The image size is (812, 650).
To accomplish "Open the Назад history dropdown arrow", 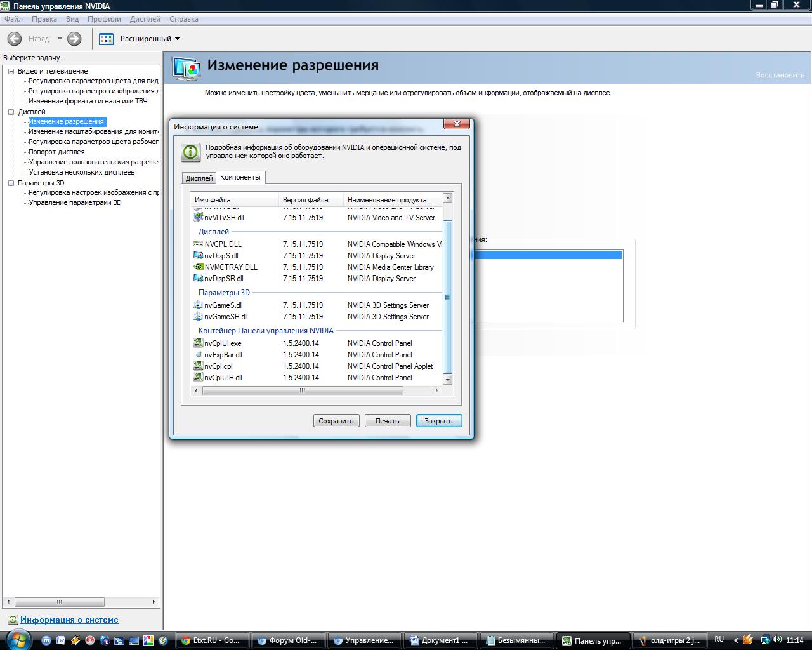I will pyautogui.click(x=60, y=39).
